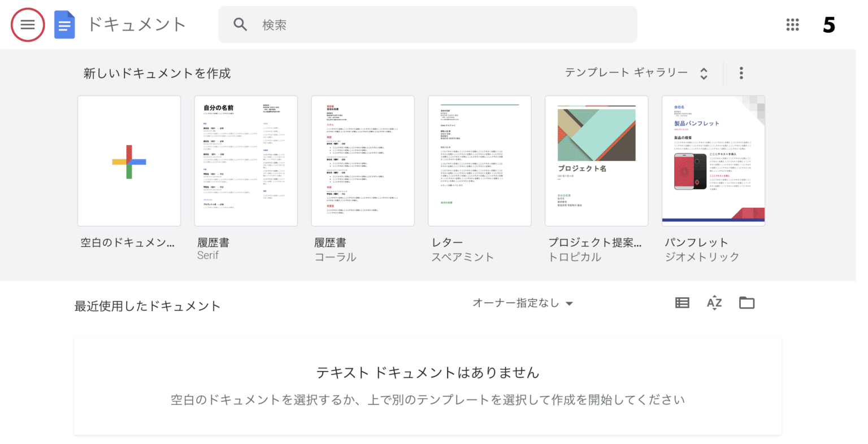
Task: Click the ドキュメント title text
Action: (x=136, y=24)
